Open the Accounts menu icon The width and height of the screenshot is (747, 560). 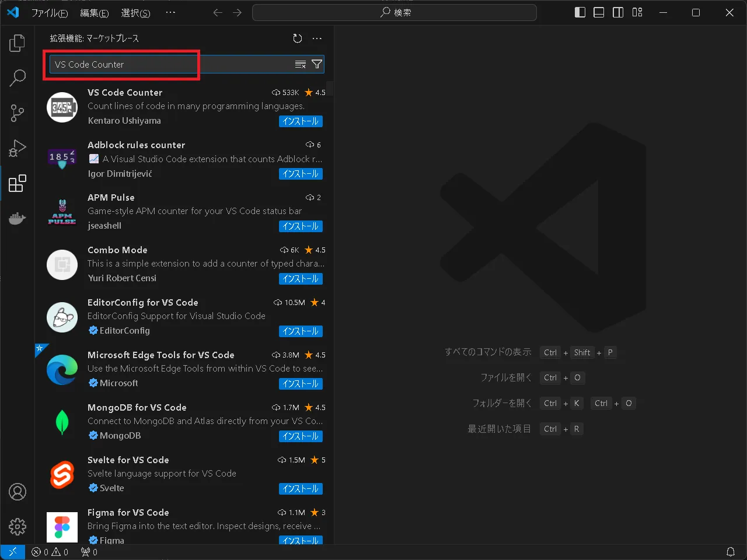18,492
